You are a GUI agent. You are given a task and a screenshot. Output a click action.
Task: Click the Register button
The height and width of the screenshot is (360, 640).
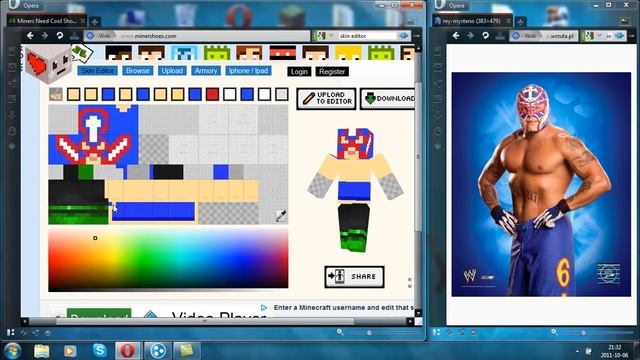tap(332, 71)
